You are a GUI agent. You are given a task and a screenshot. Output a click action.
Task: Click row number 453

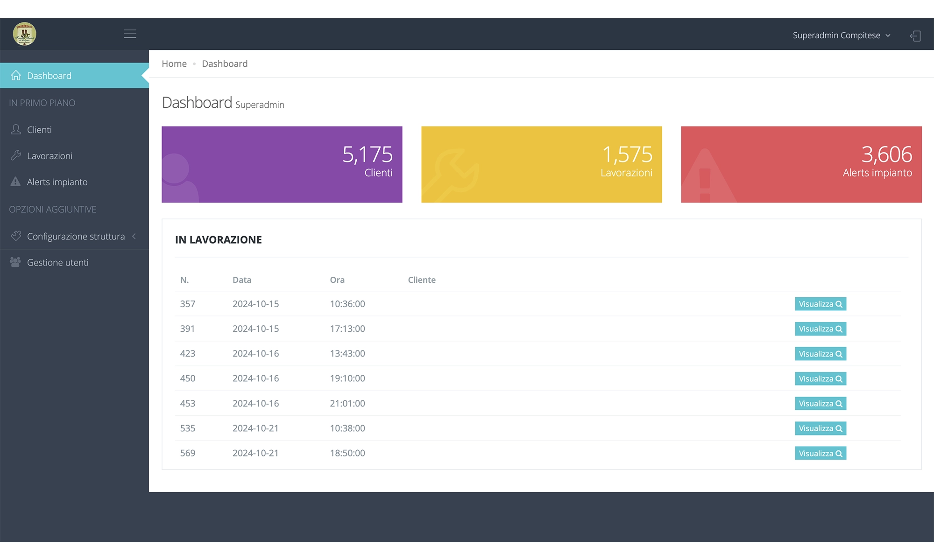tap(188, 403)
